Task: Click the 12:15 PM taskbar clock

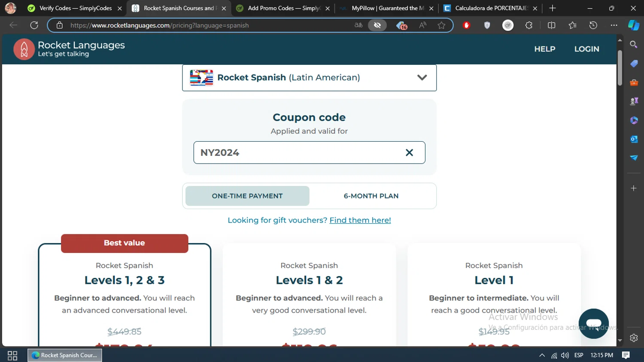Action: pos(601,355)
